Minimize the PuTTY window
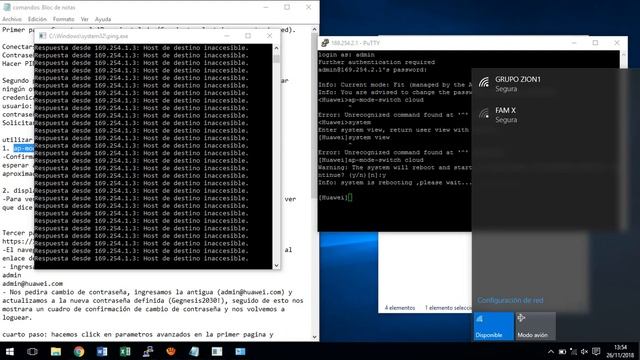 [x=574, y=43]
